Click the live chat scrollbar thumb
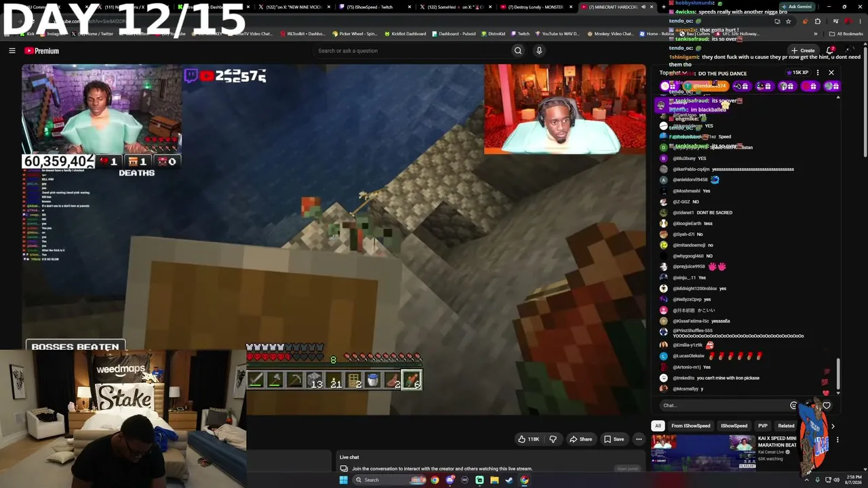868x488 pixels. coord(838,374)
